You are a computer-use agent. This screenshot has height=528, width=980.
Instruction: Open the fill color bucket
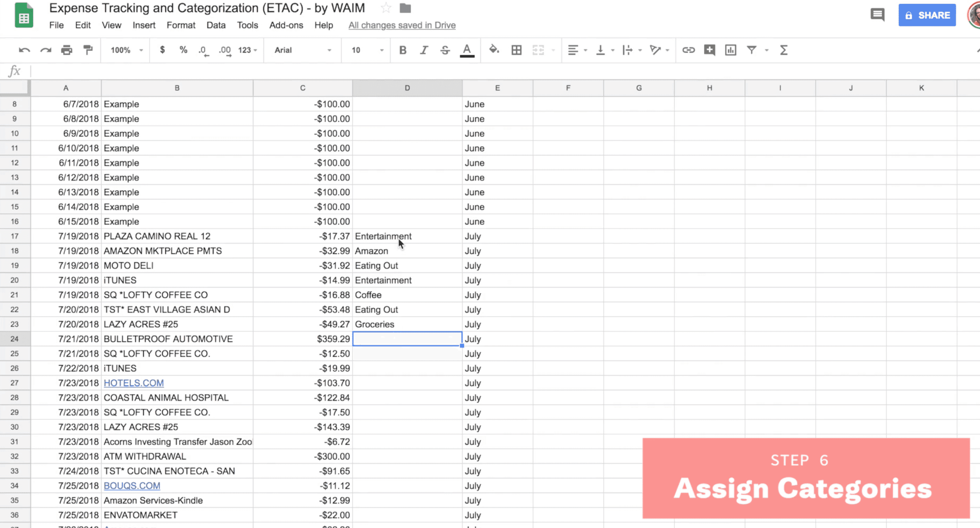coord(494,50)
